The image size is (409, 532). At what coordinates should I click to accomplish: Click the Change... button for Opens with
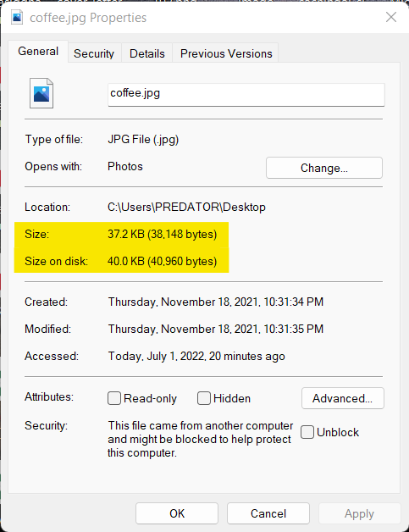323,168
